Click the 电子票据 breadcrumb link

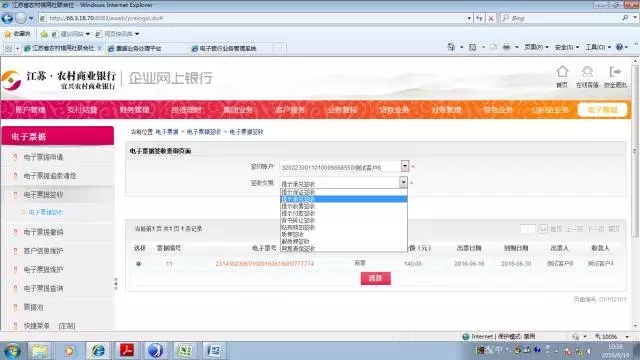click(x=167, y=132)
